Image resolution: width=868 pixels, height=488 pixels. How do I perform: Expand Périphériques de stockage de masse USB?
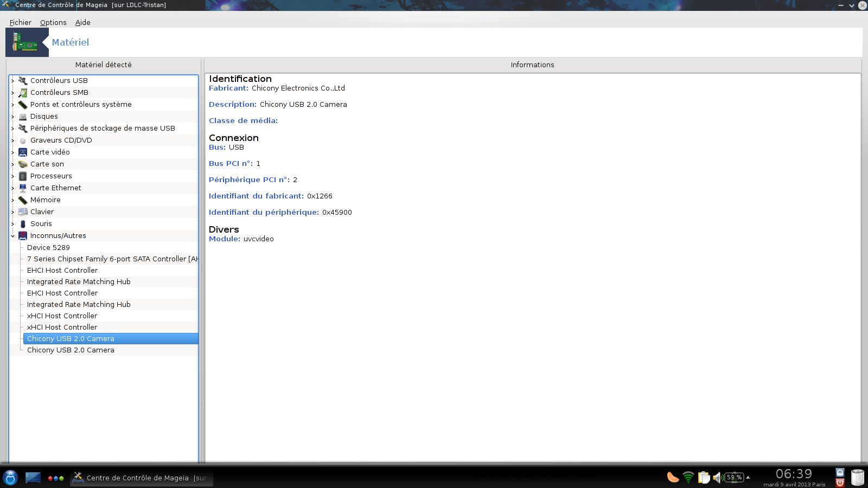pos(12,129)
